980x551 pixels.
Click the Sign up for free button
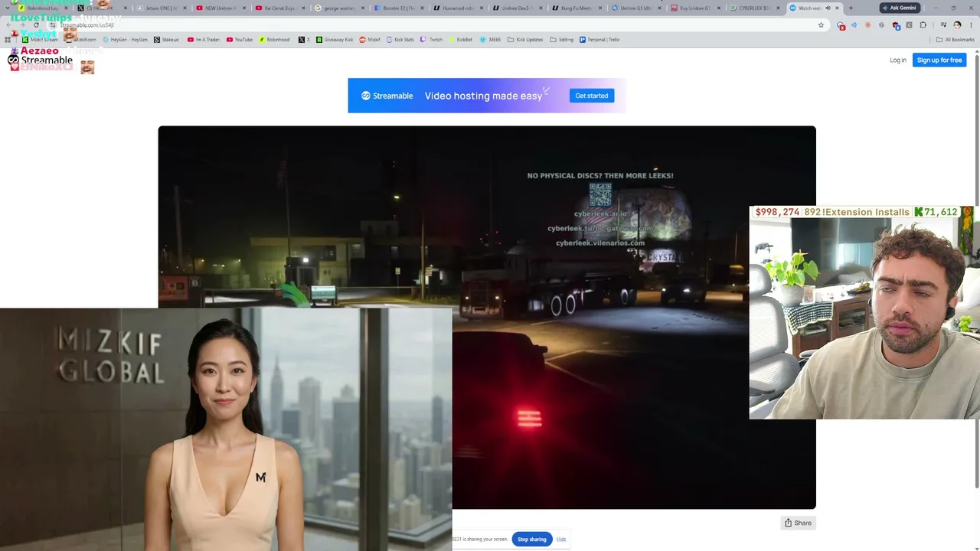tap(939, 60)
